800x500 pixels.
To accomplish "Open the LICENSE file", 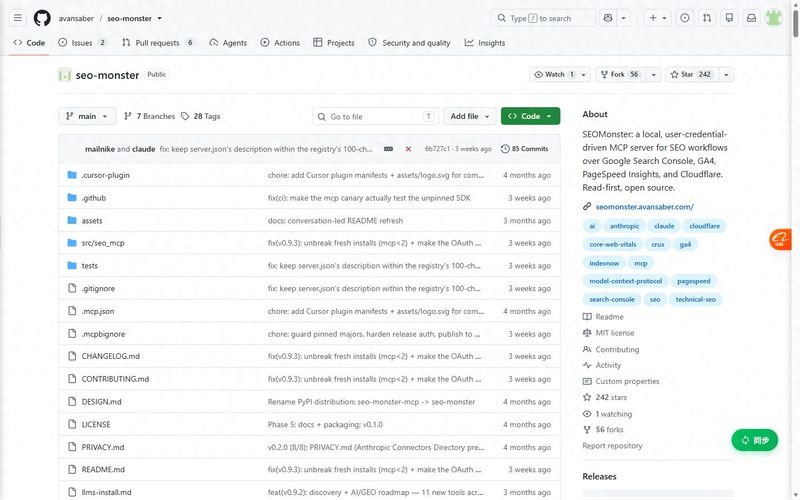I will tap(96, 424).
